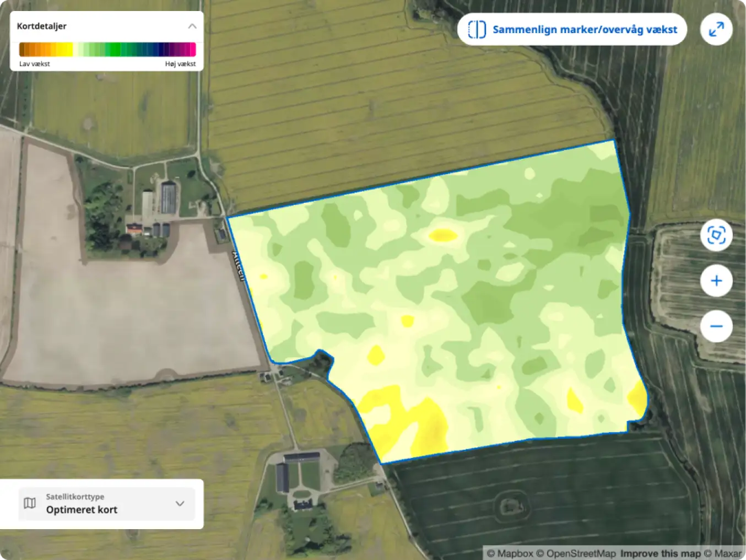Viewport: 746px width, 560px height.
Task: Open the Satellitkorttype dropdown arrow
Action: click(180, 503)
